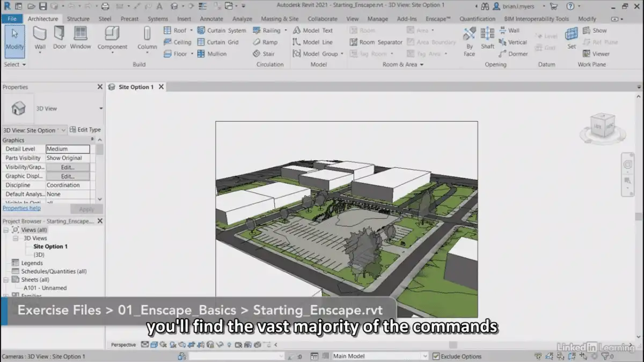The width and height of the screenshot is (644, 362).
Task: Click Edit button for Graphic Display
Action: 68,176
